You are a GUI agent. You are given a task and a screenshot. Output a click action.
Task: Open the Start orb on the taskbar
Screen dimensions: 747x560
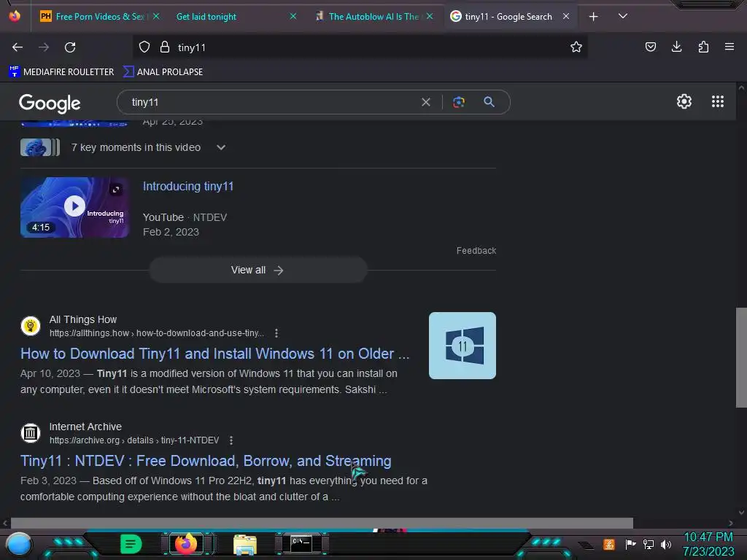click(x=18, y=545)
